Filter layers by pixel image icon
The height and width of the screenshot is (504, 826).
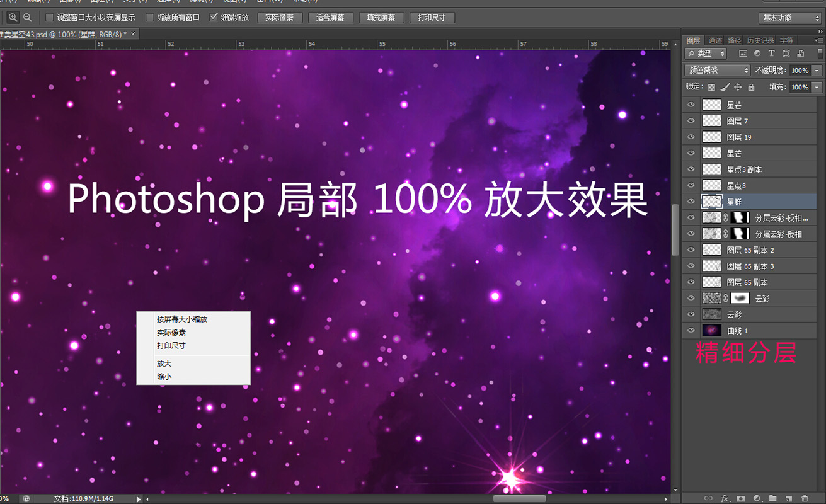(x=743, y=54)
